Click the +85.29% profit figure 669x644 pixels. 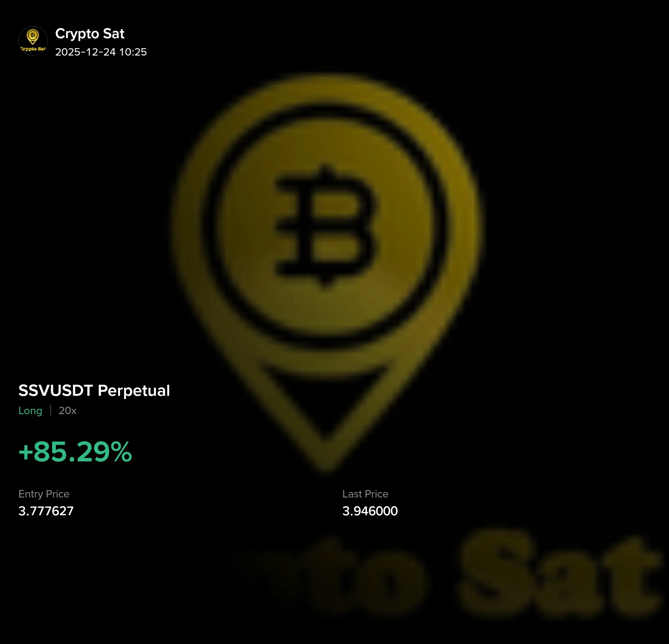[75, 451]
